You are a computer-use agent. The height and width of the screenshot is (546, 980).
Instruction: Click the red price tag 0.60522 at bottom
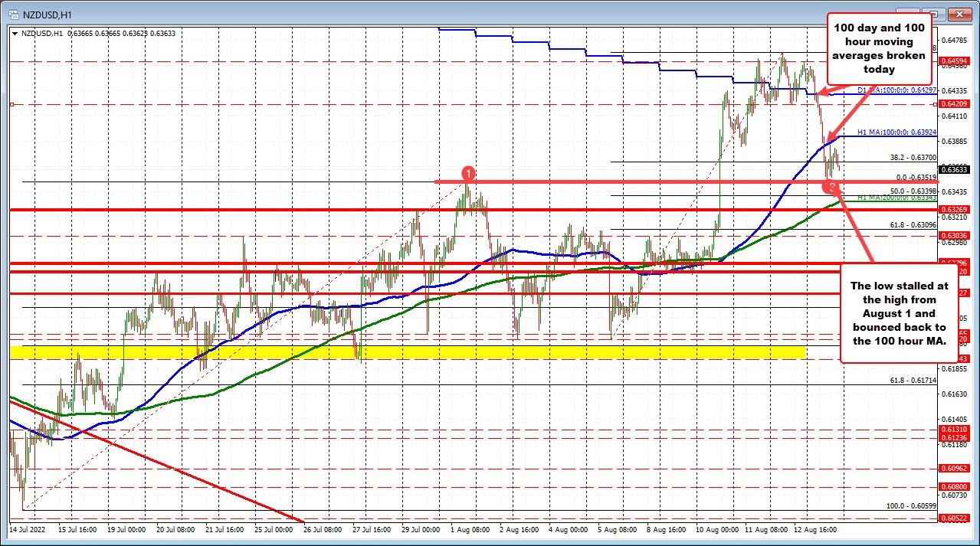[x=954, y=516]
